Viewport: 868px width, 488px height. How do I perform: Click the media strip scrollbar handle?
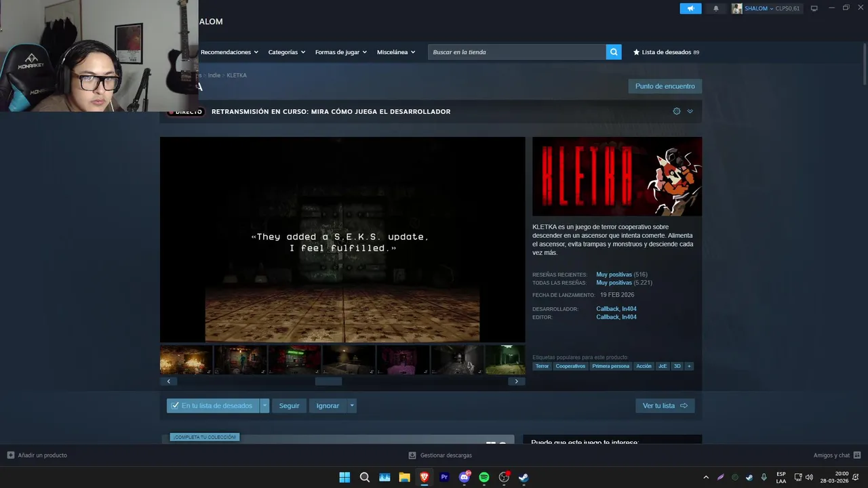pos(329,382)
